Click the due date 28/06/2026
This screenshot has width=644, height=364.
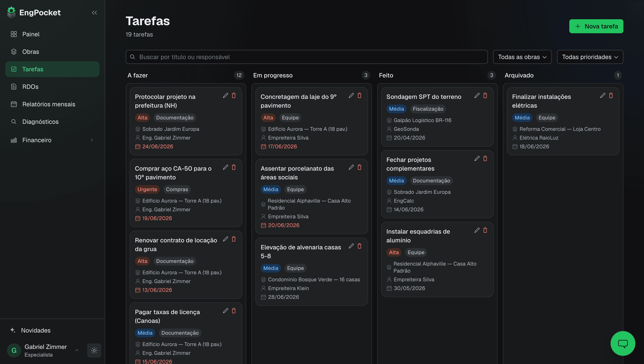(283, 297)
